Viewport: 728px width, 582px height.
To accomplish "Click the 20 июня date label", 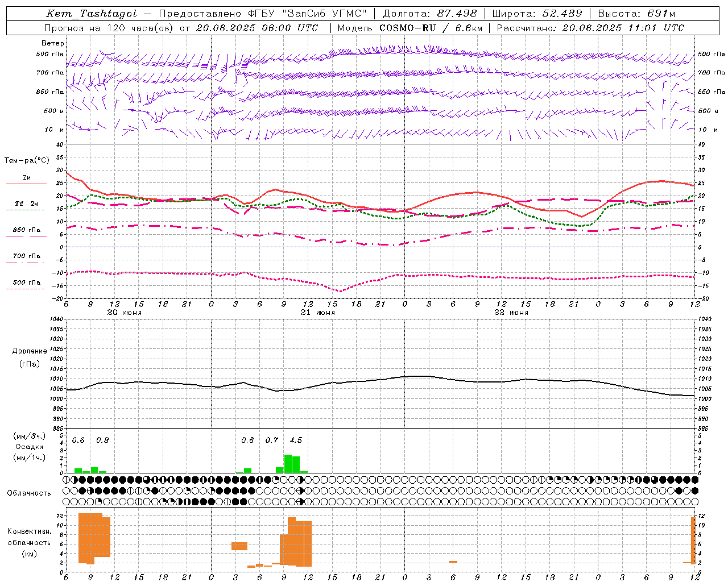I will pos(125,313).
